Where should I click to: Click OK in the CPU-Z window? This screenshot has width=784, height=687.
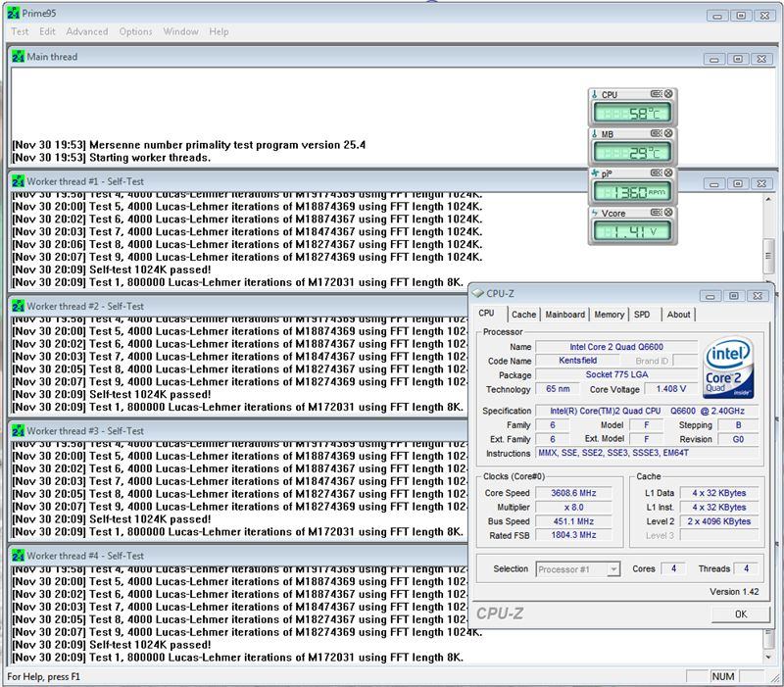741,614
